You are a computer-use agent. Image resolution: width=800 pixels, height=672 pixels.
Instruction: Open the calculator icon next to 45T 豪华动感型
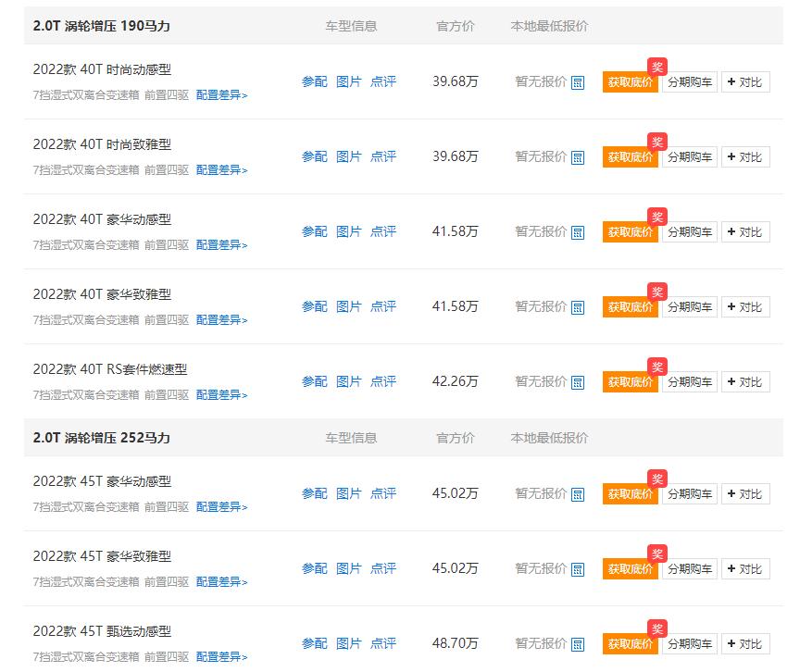[577, 493]
